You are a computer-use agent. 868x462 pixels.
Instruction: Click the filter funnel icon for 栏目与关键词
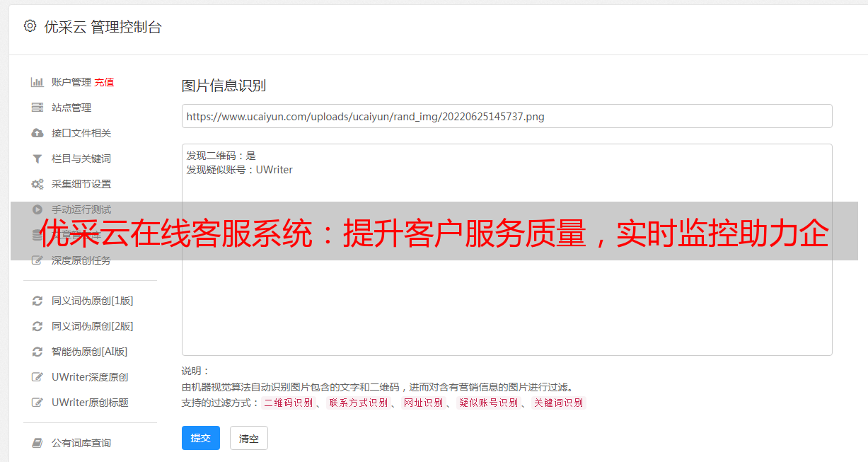click(37, 158)
